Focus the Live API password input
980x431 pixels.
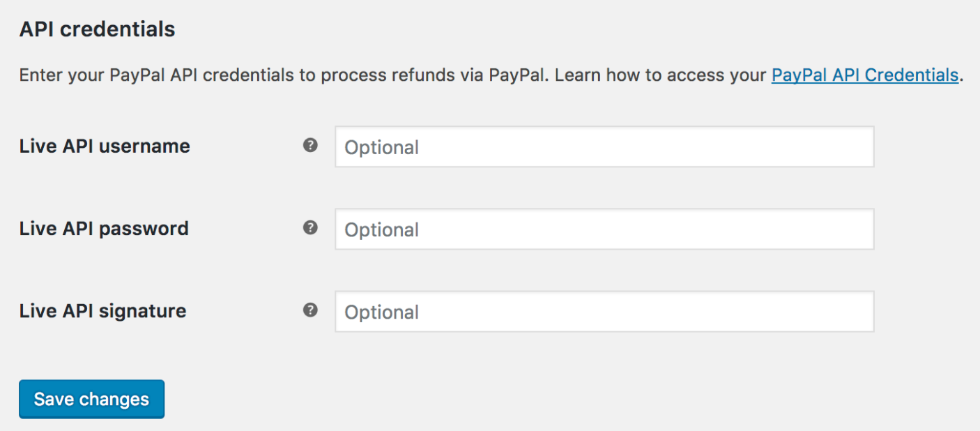604,229
